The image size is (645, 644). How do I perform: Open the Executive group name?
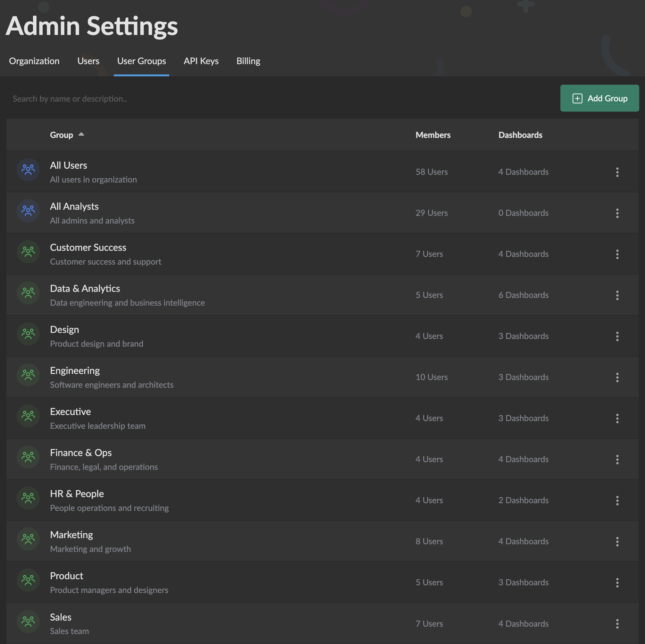pos(71,411)
